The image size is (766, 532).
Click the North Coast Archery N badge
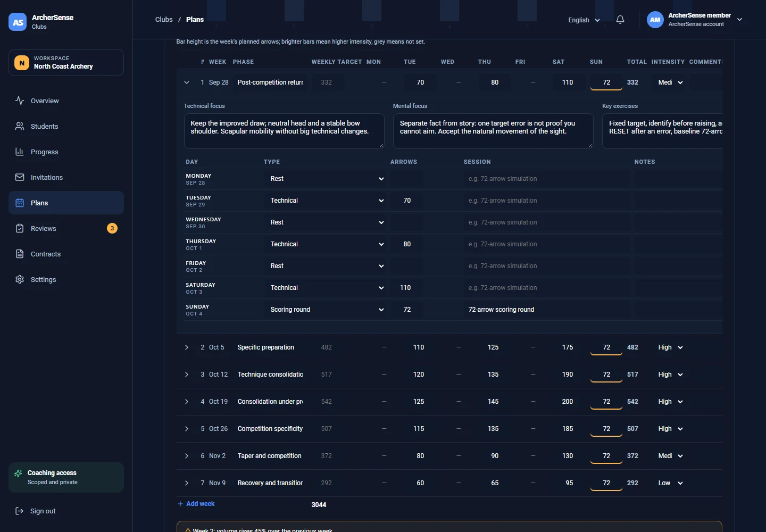(x=22, y=63)
